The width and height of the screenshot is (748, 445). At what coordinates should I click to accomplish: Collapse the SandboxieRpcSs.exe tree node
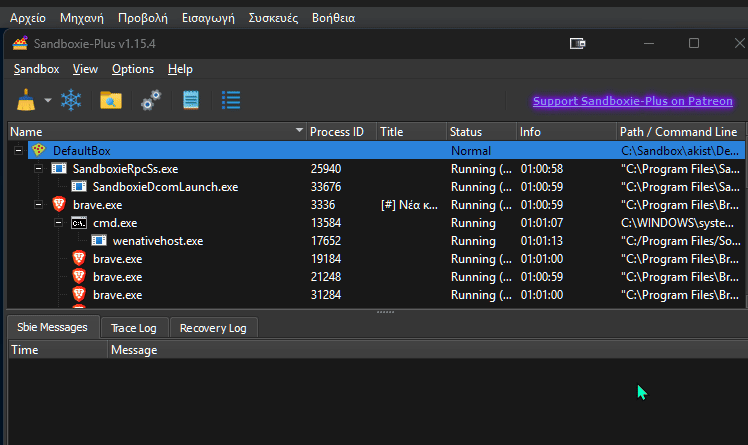tap(38, 168)
